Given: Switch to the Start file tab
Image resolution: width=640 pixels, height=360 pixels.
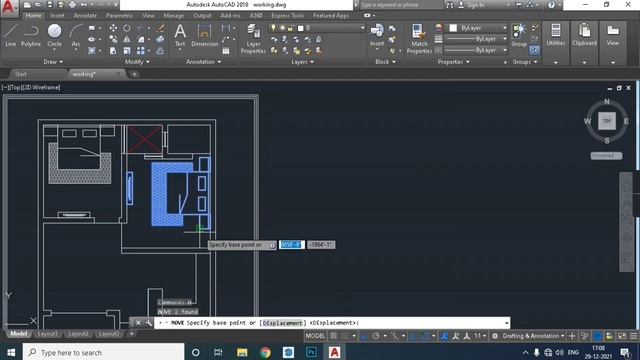Looking at the screenshot, I should point(21,74).
